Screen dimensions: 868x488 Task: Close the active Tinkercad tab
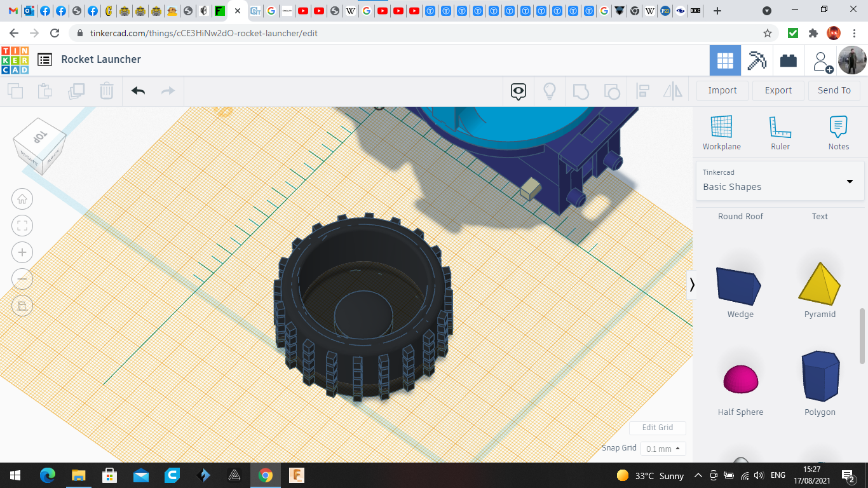coord(238,11)
